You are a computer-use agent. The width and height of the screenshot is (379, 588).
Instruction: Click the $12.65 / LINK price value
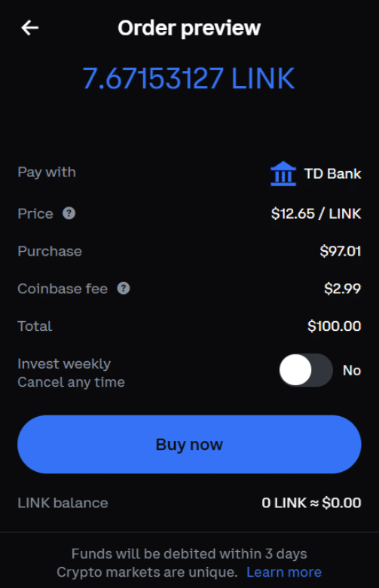click(x=316, y=213)
